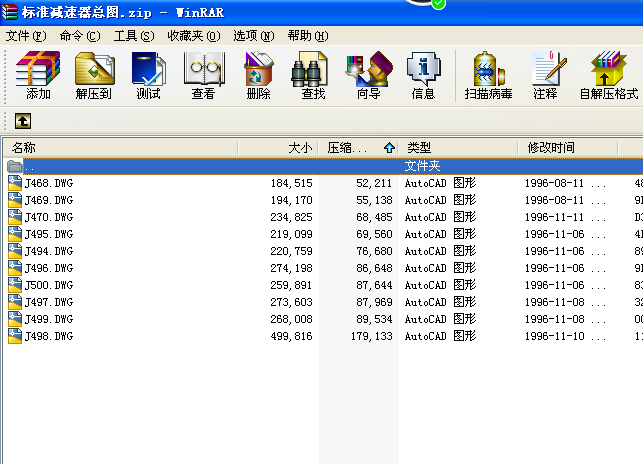
Task: Sort by Packed size (压缩...) column header
Action: coord(359,148)
